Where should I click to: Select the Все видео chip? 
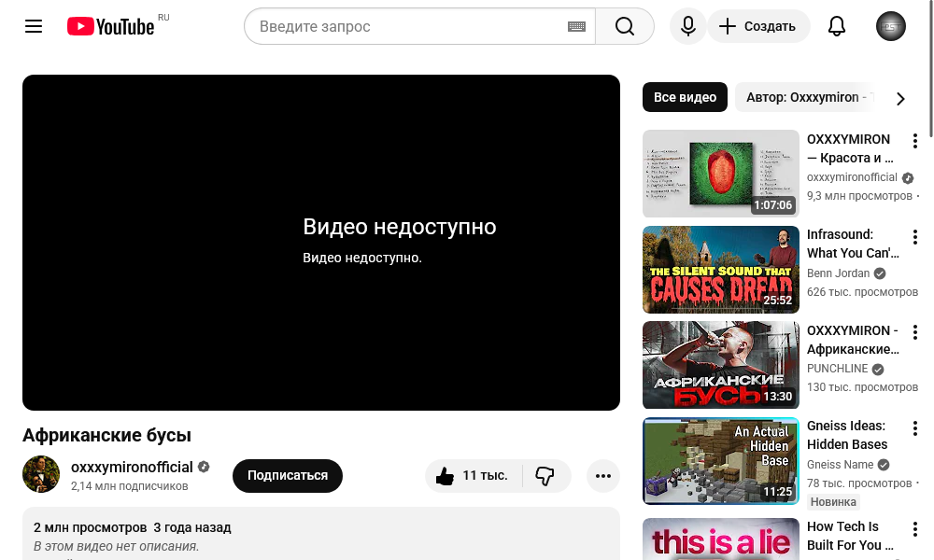685,97
